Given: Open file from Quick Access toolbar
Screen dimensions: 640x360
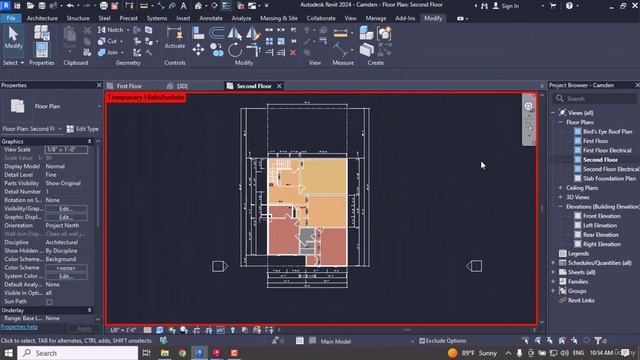Looking at the screenshot, I should pyautogui.click(x=30, y=6).
